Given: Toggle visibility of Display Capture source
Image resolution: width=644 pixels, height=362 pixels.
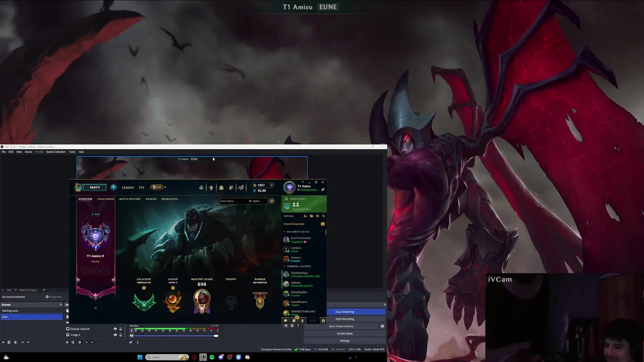Looking at the screenshot, I should point(115,329).
